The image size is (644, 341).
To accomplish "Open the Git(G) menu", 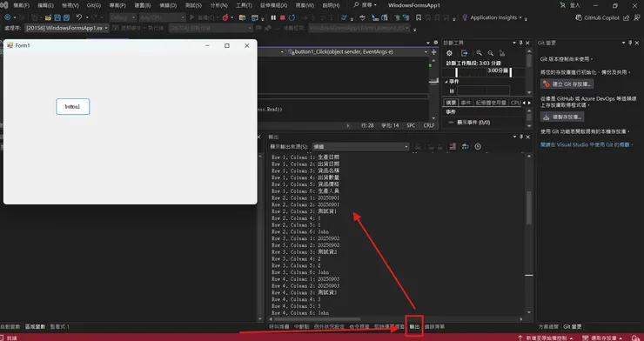I will [x=94, y=5].
